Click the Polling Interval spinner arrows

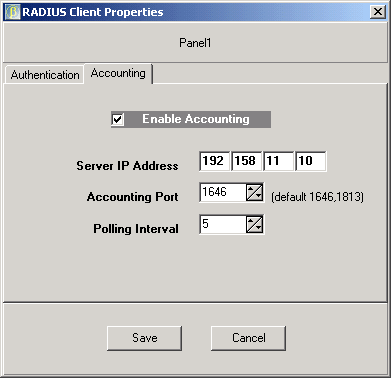[x=255, y=224]
